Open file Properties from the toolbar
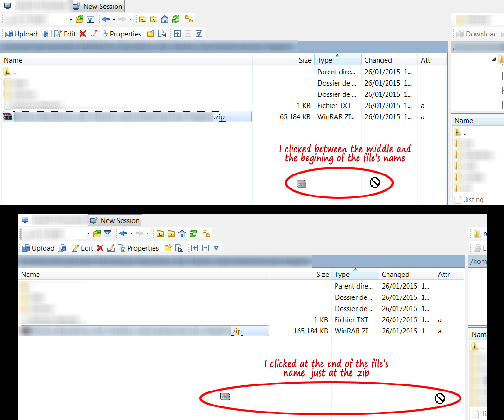 (125, 34)
